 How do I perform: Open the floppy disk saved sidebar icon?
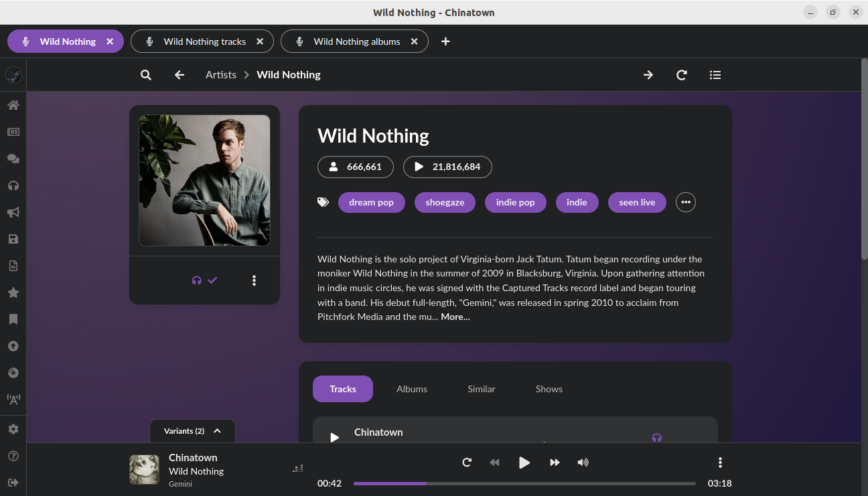[13, 239]
